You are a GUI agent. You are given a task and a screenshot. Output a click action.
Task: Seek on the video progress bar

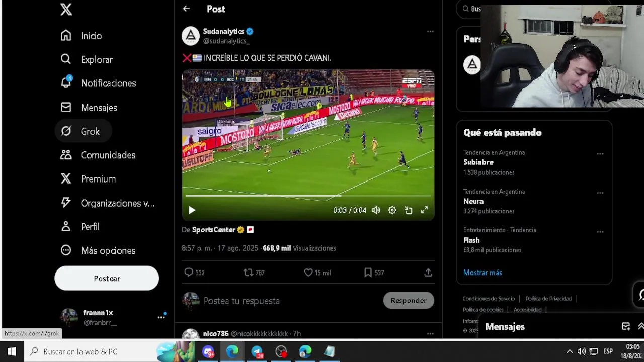[308, 196]
